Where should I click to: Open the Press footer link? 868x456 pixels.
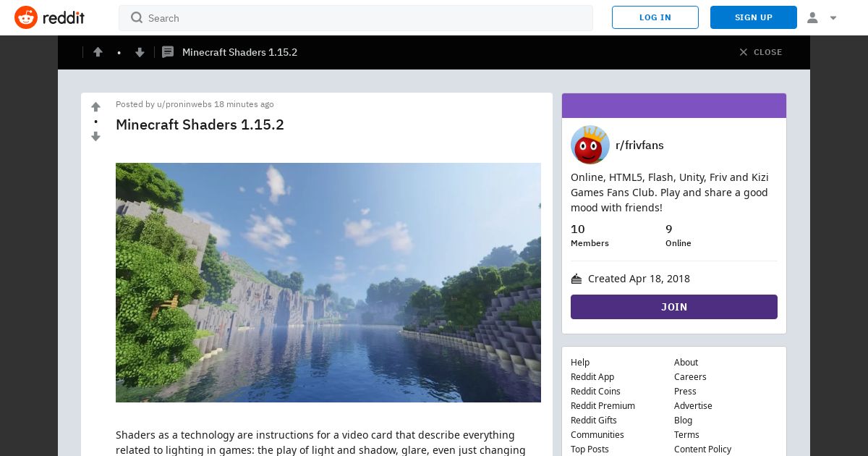[685, 391]
